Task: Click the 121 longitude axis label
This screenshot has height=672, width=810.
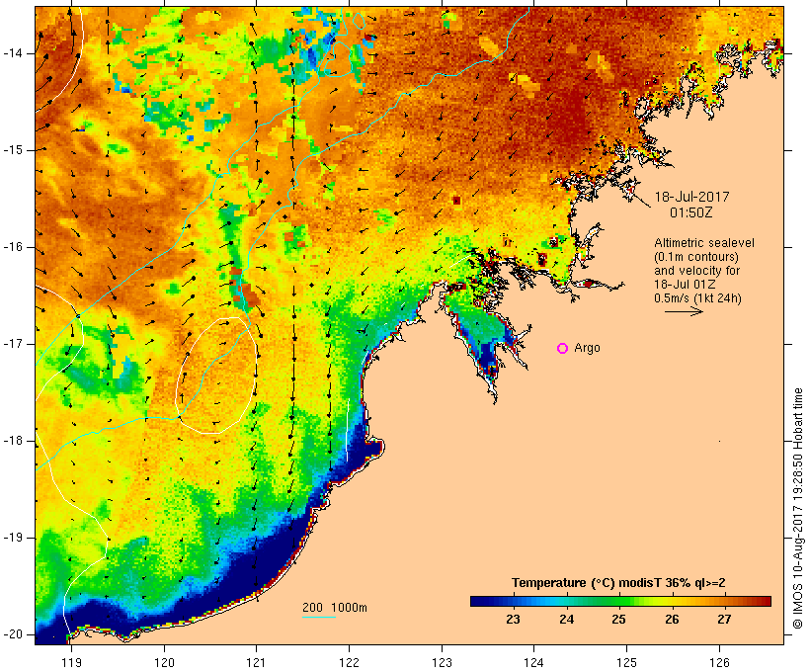Action: (x=256, y=662)
